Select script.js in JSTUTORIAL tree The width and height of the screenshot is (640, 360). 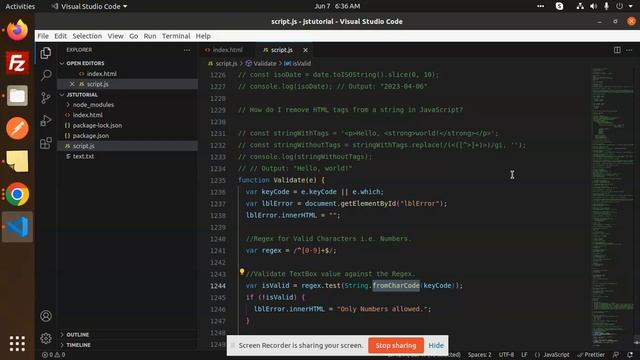click(83, 146)
